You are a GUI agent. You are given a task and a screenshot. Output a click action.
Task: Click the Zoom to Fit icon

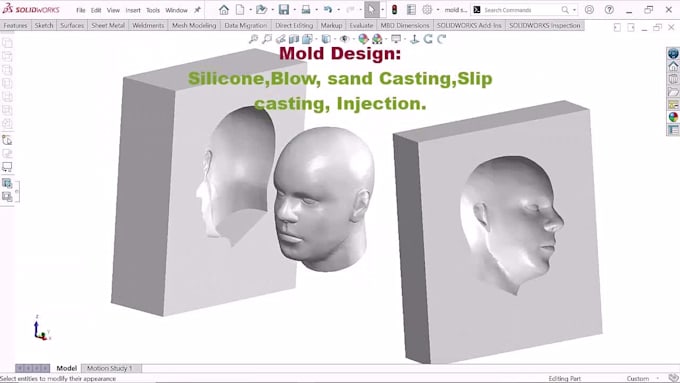point(253,39)
